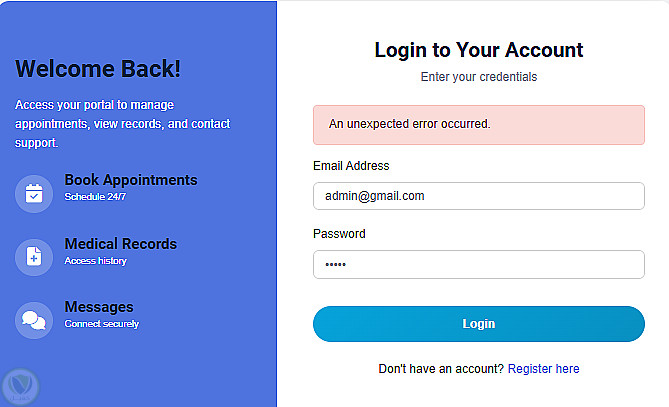
Task: Click the "Access history" subtitle
Action: 95,261
